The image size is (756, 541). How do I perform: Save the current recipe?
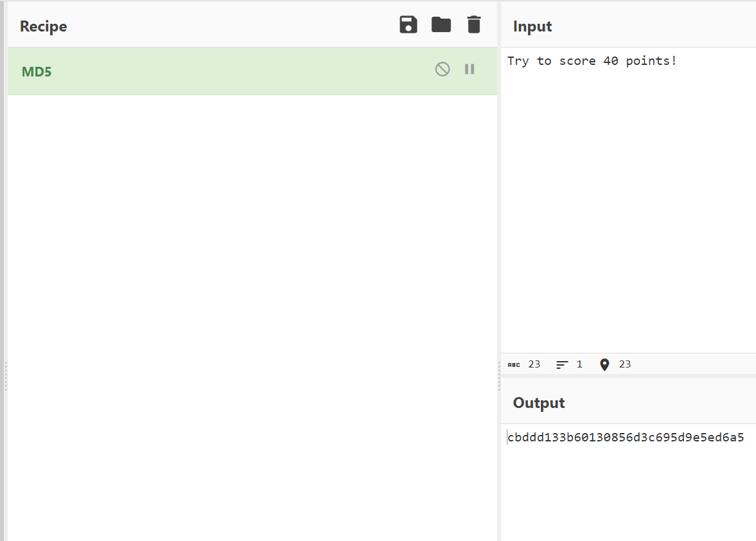pos(409,25)
